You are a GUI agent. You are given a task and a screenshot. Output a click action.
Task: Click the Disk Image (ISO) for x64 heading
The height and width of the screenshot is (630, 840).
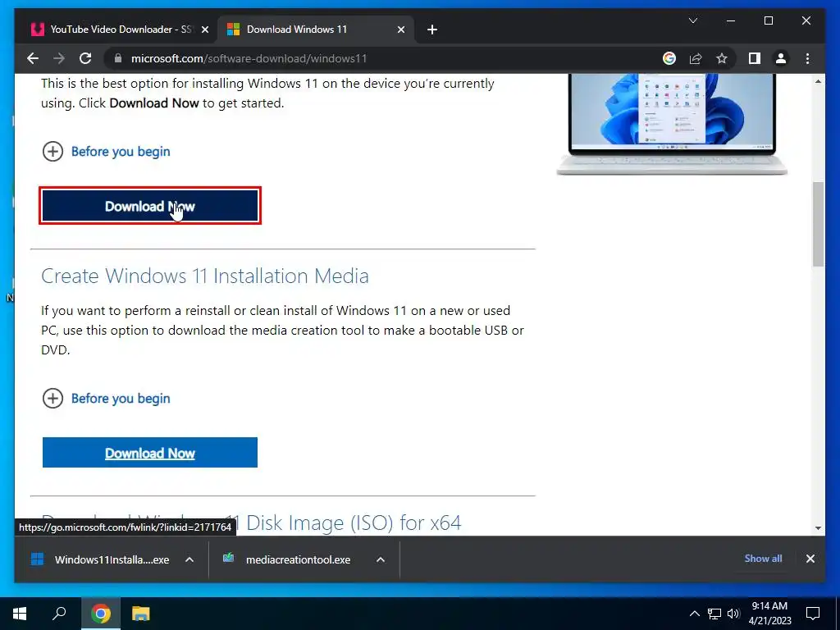[x=354, y=523]
